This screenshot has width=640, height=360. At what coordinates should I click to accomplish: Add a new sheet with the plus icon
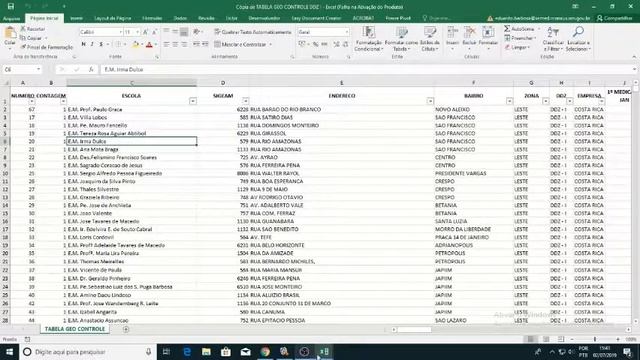tap(126, 329)
